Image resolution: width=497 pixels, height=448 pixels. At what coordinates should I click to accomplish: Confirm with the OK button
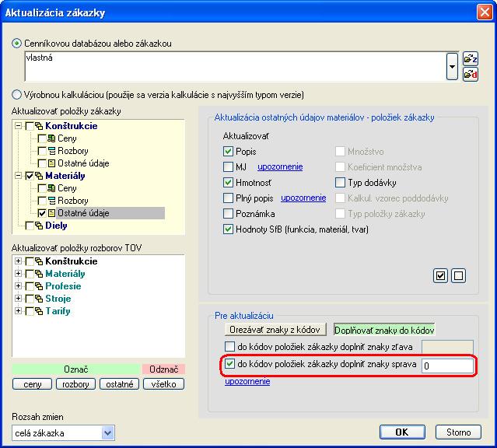click(402, 432)
